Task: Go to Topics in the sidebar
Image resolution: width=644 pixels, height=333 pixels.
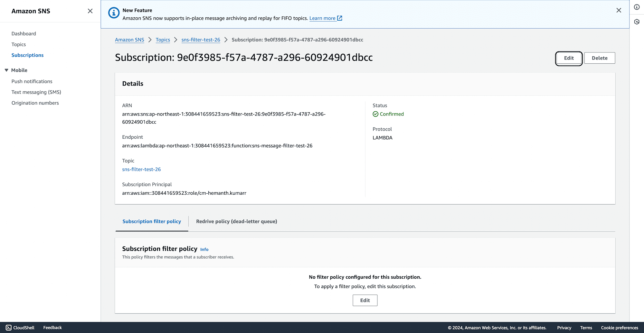Action: tap(19, 44)
